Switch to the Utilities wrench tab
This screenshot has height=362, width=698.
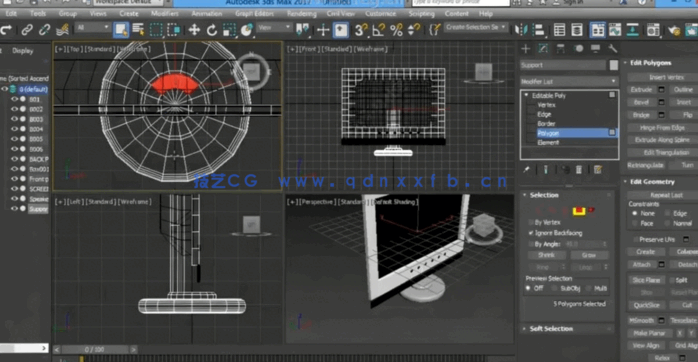pyautogui.click(x=613, y=49)
